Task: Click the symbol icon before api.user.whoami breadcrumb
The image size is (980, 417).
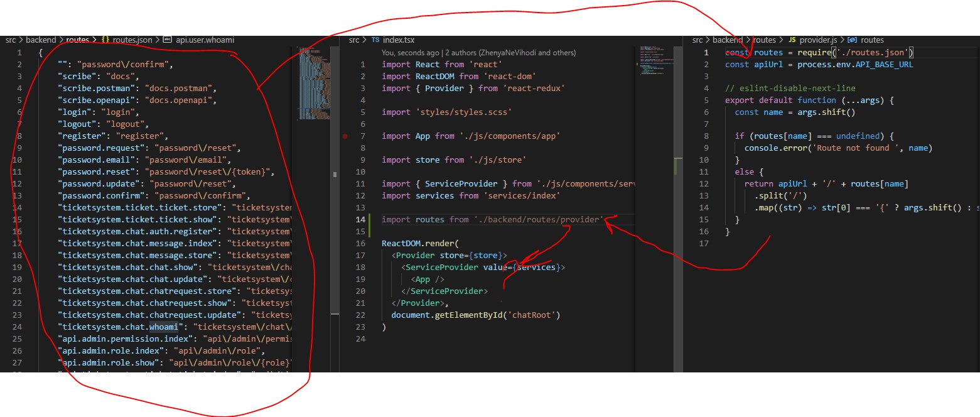Action: (167, 40)
